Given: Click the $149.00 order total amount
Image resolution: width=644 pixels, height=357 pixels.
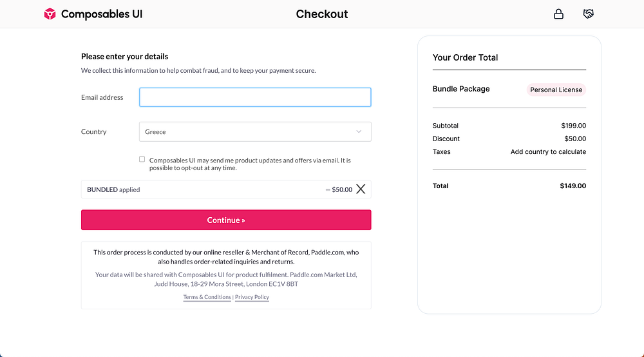Looking at the screenshot, I should click(573, 186).
